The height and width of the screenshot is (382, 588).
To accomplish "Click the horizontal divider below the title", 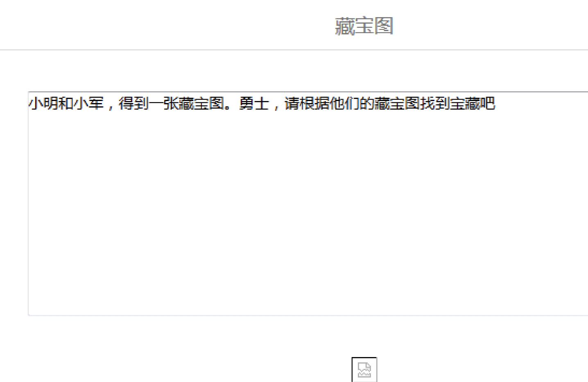I will pyautogui.click(x=294, y=50).
